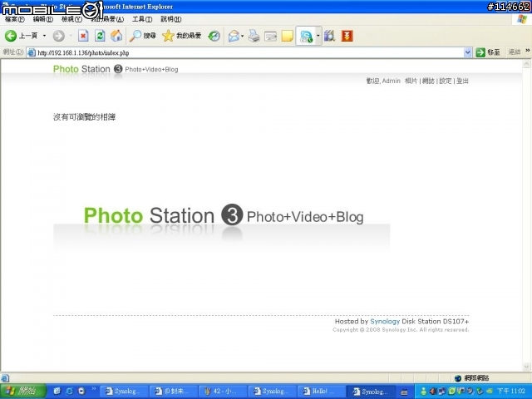Click the scroll down arrow of the page scrollbar
Image resolution: width=532 pixels, height=399 pixels.
click(x=526, y=367)
